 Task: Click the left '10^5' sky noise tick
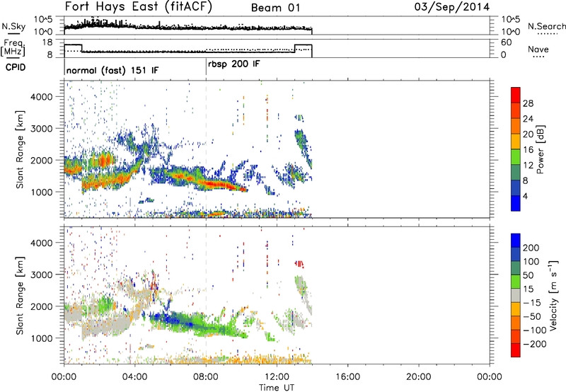pos(44,19)
